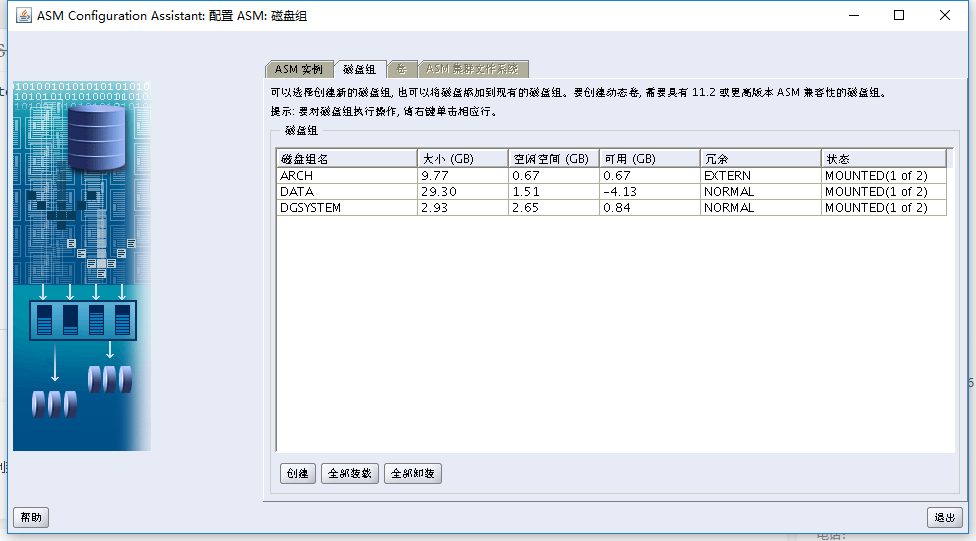976x541 pixels.
Task: Click NORMAL redundancy in DGSYSTEM row
Action: pos(760,208)
